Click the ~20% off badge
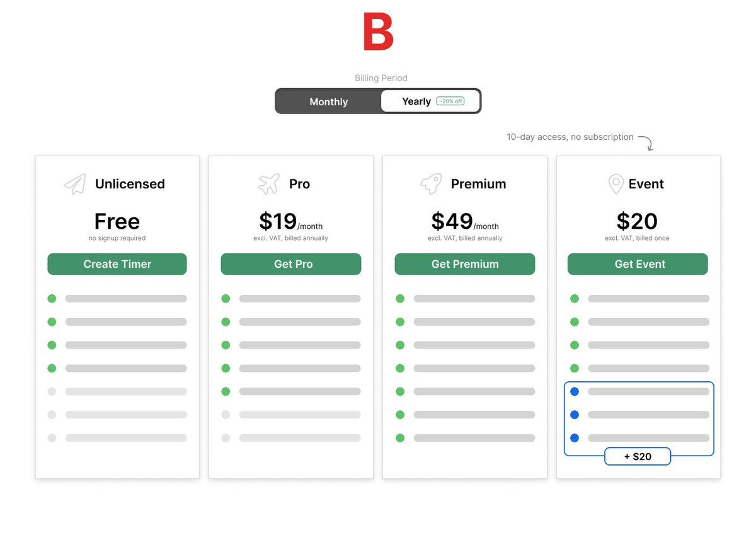 (x=450, y=101)
